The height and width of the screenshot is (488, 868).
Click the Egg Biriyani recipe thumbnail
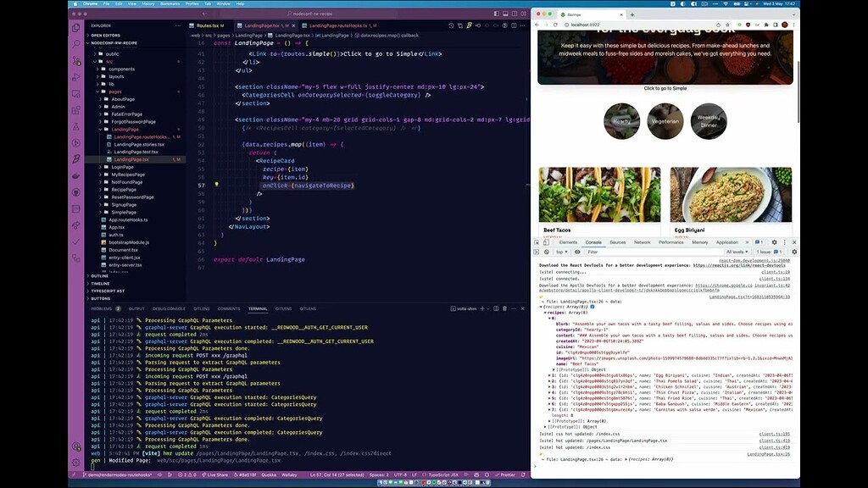[729, 193]
